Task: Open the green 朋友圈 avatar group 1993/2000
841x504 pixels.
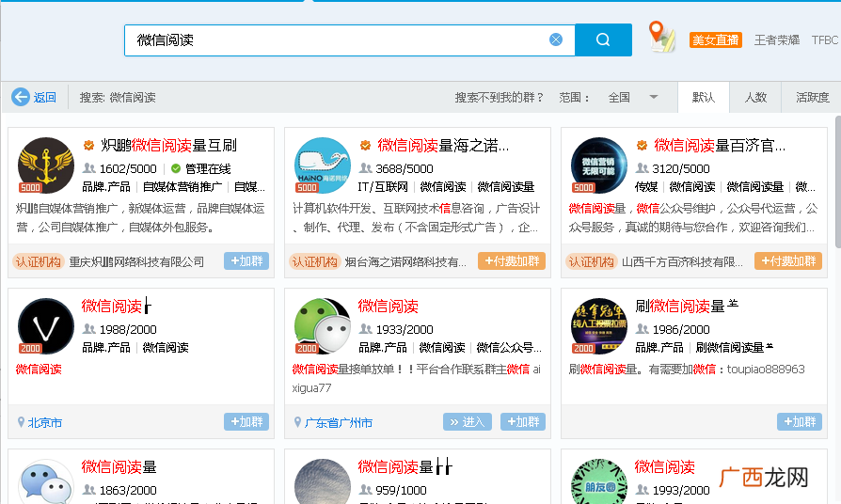Action: (599, 481)
